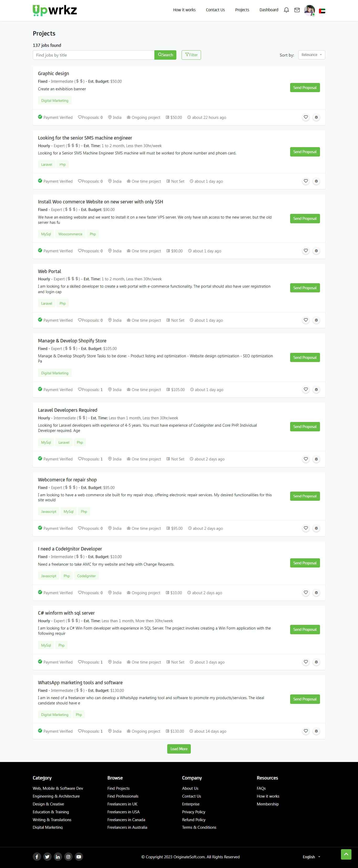Open the messages envelope icon
358x868 pixels.
point(297,10)
